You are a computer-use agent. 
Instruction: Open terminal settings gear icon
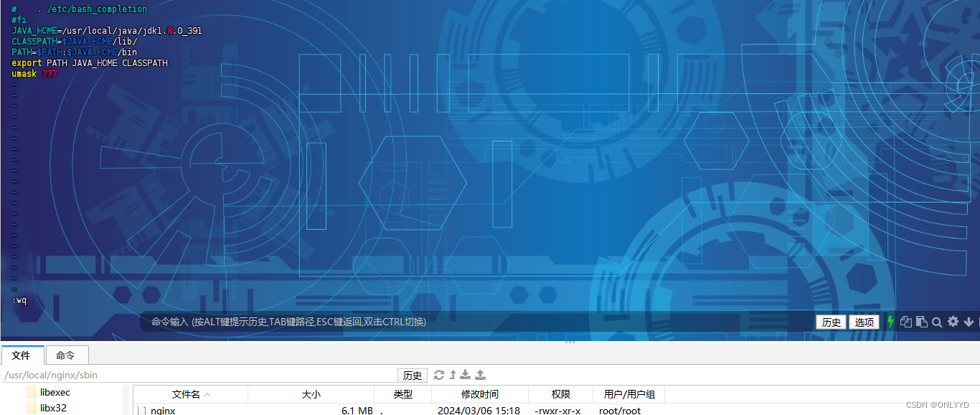(953, 322)
